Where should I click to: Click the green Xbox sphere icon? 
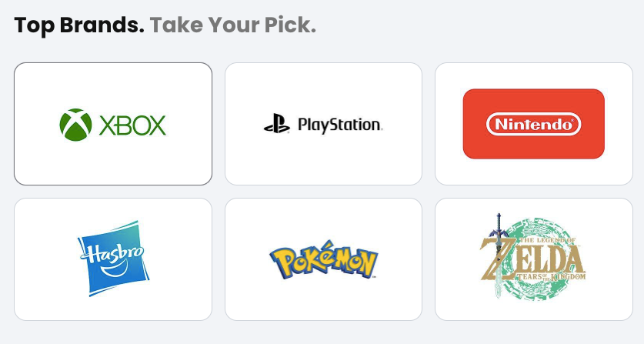pos(75,125)
